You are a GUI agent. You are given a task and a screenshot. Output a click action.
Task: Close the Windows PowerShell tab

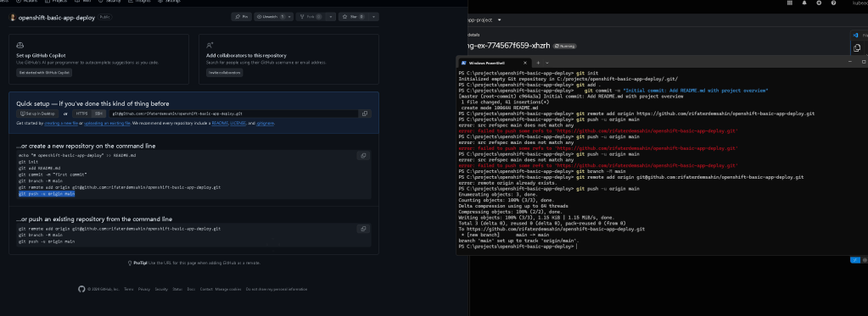point(526,63)
